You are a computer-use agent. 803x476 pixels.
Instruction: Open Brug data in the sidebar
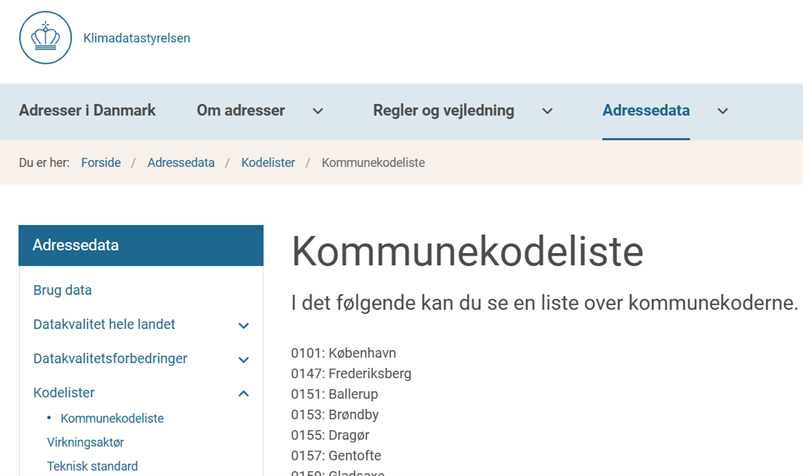click(62, 291)
